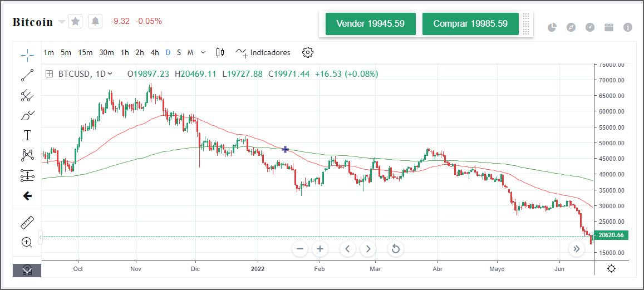Screen dimensions: 644x290
Task: Select the zoom in magnifier tool
Action: coord(27,242)
